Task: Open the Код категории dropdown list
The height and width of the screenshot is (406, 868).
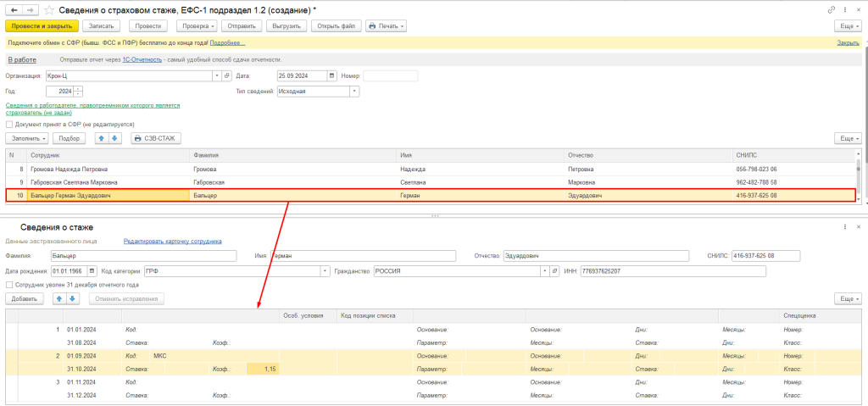Action: 325,271
